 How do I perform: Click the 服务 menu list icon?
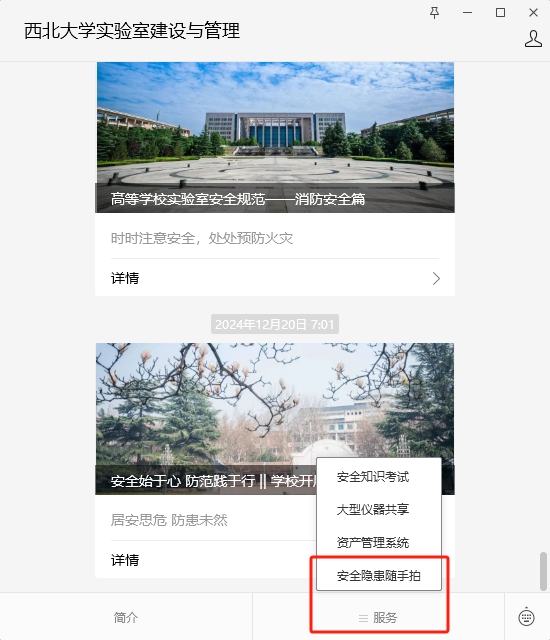(x=363, y=618)
